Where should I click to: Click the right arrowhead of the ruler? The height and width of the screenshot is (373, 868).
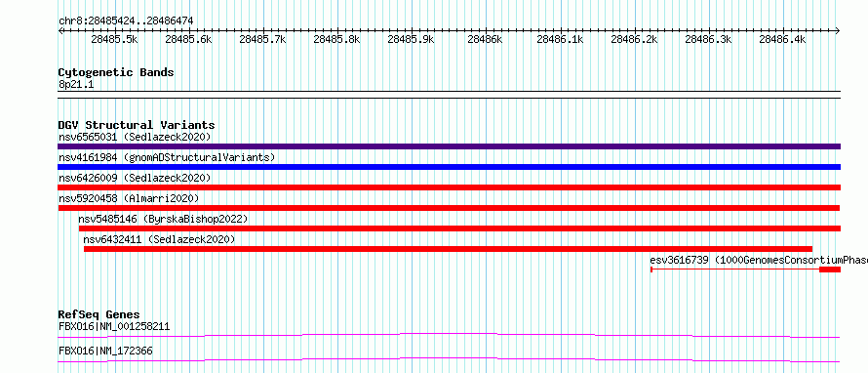[x=838, y=30]
